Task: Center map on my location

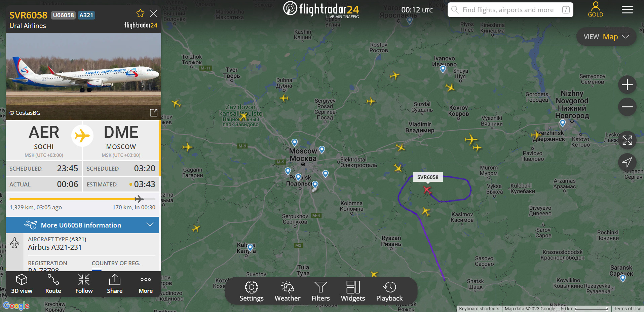Action: tap(627, 162)
